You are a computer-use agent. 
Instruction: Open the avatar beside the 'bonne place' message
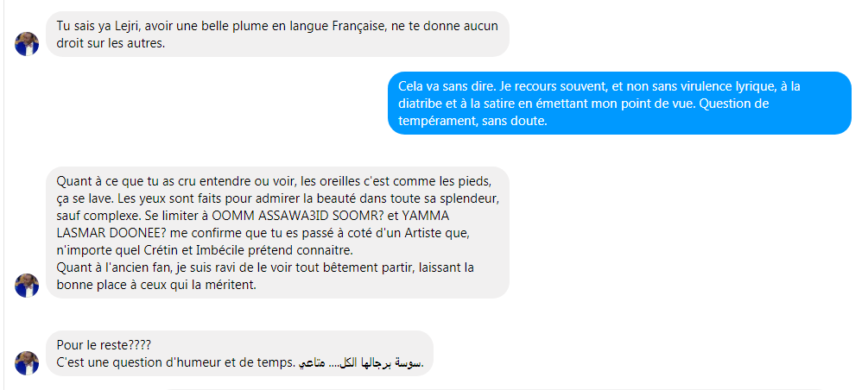pos(27,286)
